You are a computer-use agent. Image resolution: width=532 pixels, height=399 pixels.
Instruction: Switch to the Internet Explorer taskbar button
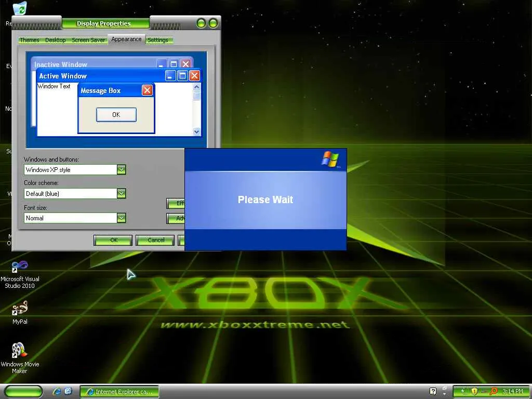click(119, 392)
